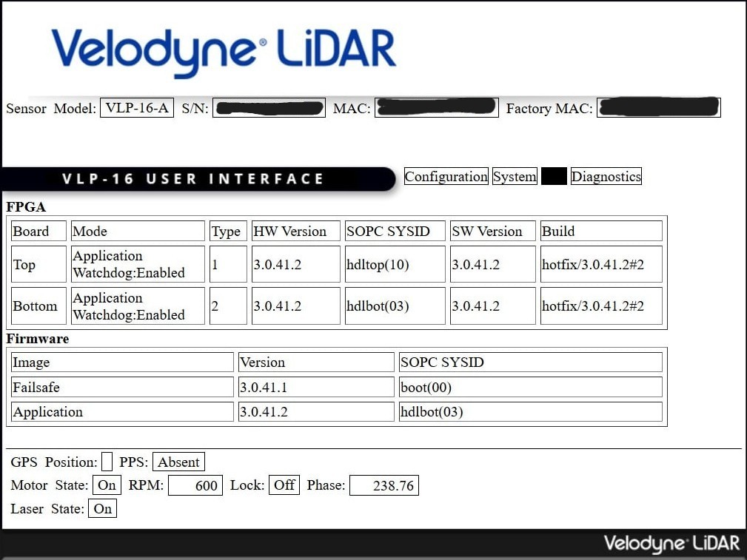Image resolution: width=747 pixels, height=560 pixels.
Task: Open the Configuration tab
Action: click(x=446, y=176)
